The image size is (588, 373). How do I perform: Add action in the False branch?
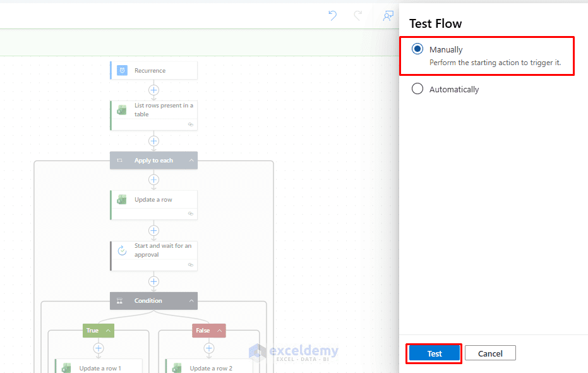[x=209, y=348]
